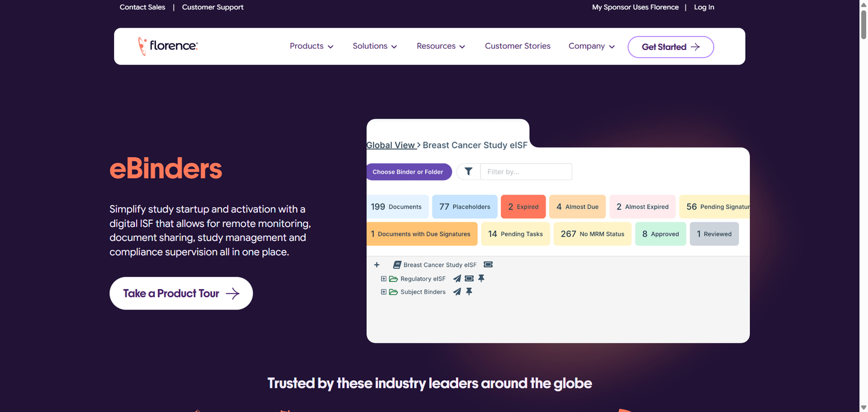
Task: Click the Breast Cancer Study eISF tree label
Action: (440, 265)
